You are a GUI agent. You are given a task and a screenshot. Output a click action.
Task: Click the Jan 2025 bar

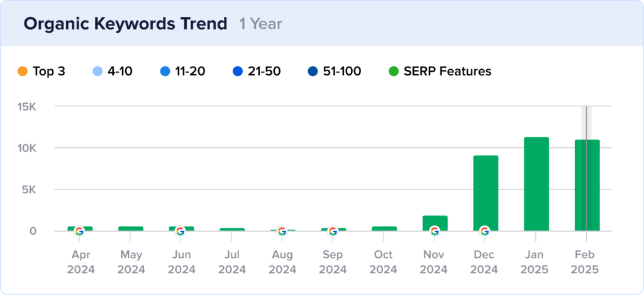click(x=536, y=184)
